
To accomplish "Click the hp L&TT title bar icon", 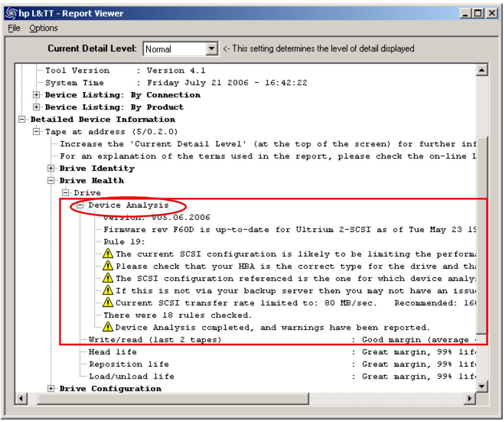I will (x=11, y=13).
